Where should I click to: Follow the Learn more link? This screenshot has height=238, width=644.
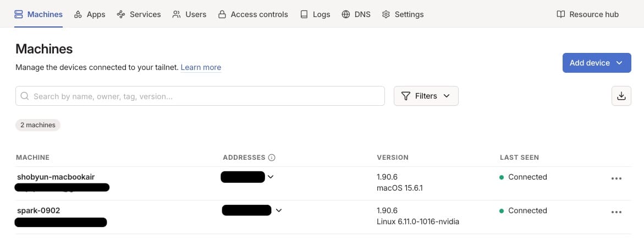point(201,67)
